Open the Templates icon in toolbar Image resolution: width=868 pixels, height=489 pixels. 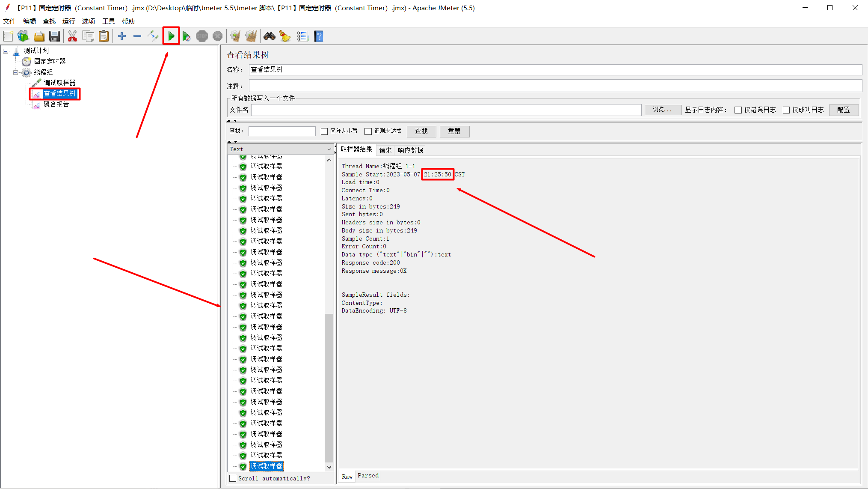tap(23, 36)
